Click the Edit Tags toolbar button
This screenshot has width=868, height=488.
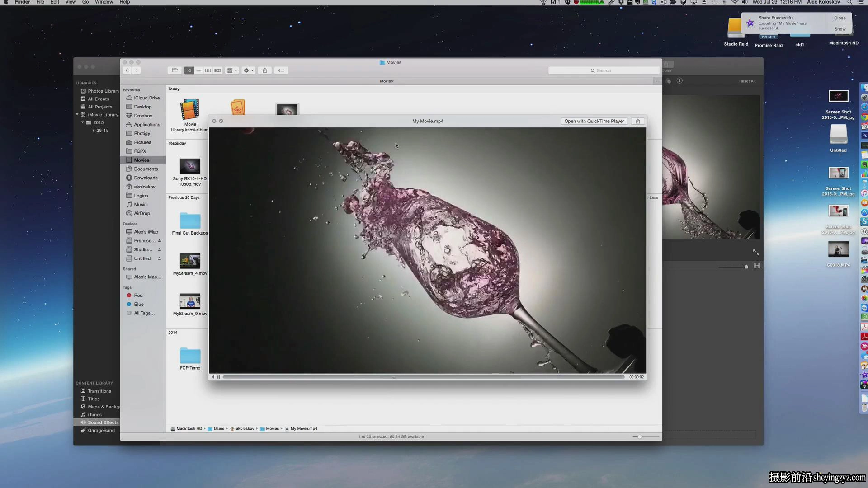pos(282,70)
